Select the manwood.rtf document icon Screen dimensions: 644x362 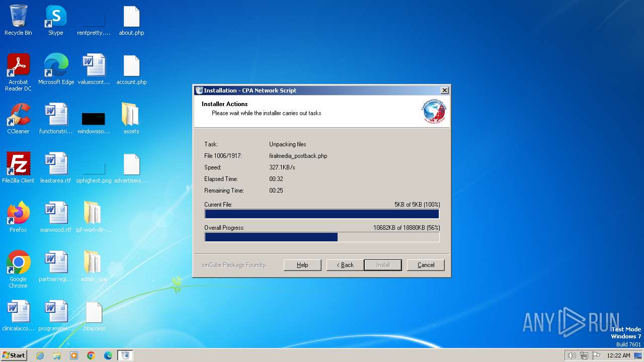coord(56,217)
